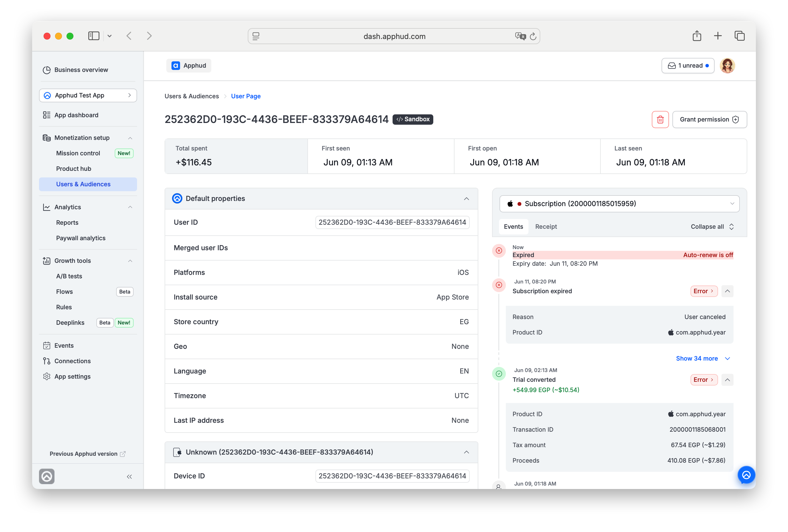Switch to the Events tab
The image size is (788, 532).
(x=513, y=227)
